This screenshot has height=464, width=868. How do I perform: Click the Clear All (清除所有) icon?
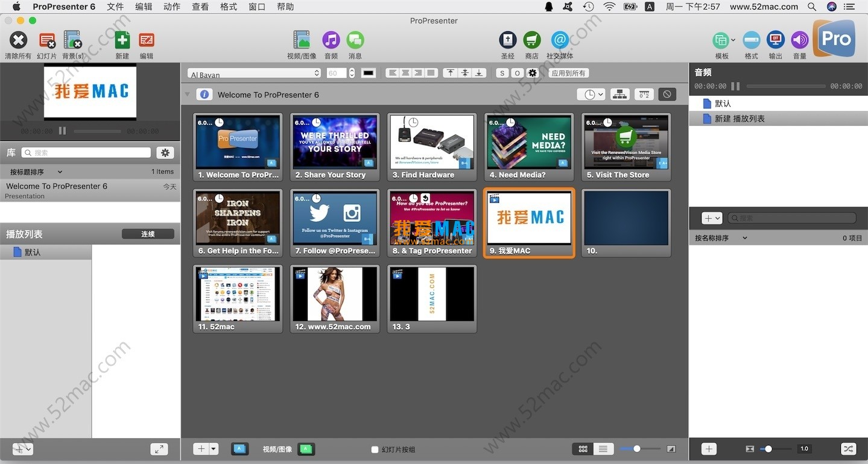(x=18, y=40)
